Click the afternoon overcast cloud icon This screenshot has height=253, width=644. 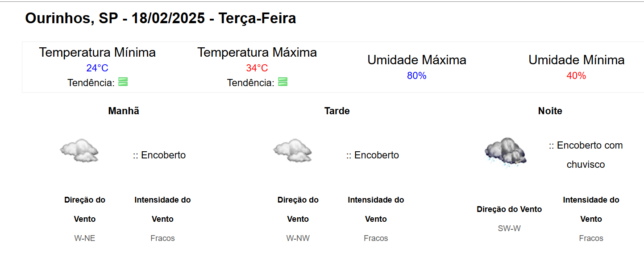tap(292, 151)
